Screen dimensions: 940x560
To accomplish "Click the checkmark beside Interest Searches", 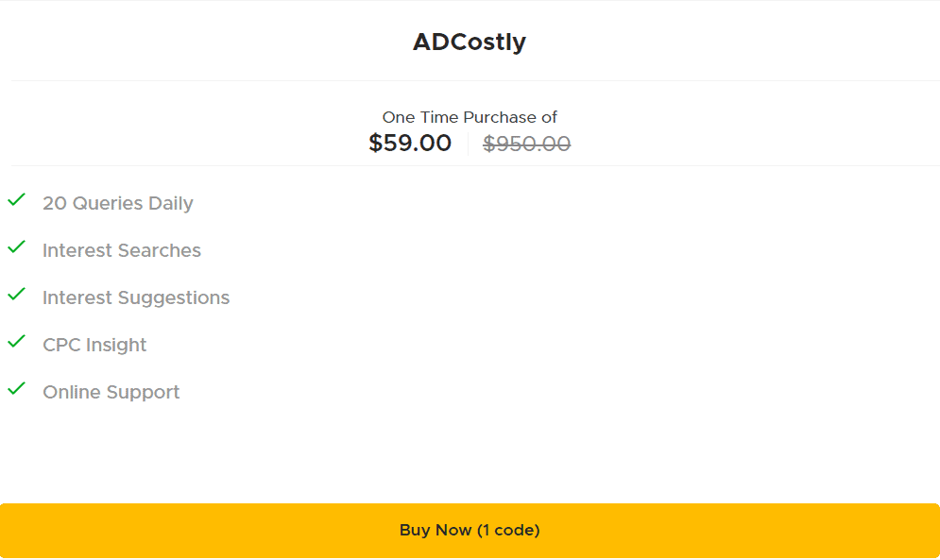I will click(x=15, y=247).
